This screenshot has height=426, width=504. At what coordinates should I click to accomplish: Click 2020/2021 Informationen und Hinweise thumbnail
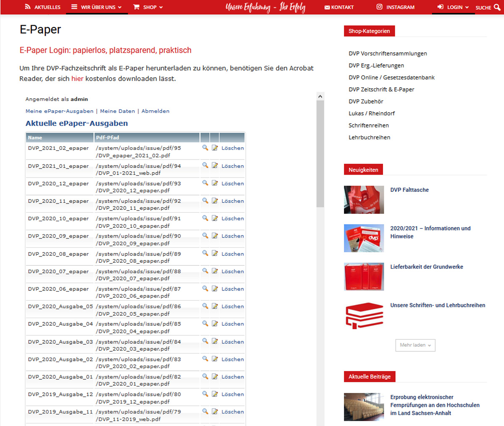click(364, 238)
